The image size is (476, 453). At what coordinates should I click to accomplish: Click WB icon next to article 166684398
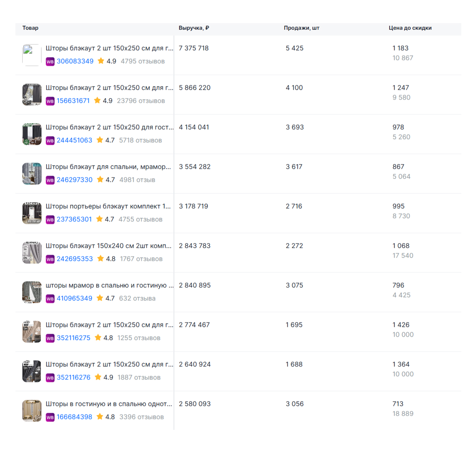point(50,417)
